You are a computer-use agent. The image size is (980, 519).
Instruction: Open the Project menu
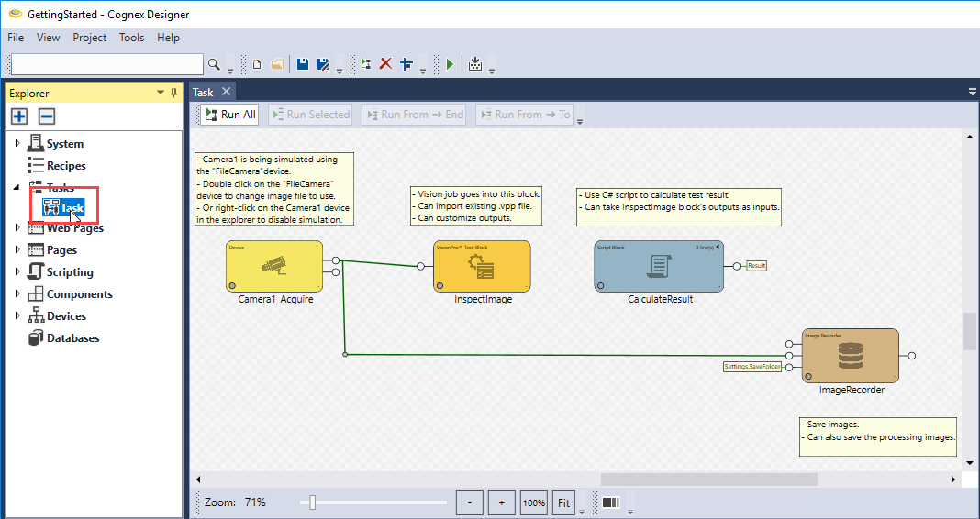pos(90,38)
